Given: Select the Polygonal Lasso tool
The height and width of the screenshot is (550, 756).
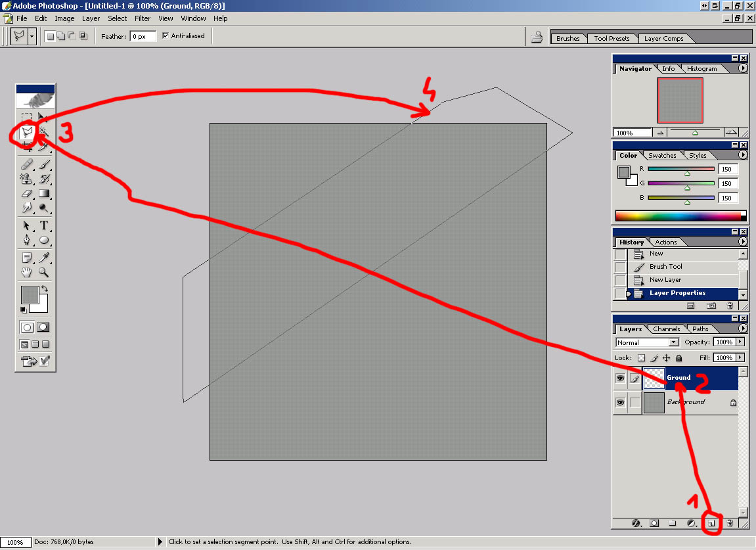Looking at the screenshot, I should pyautogui.click(x=26, y=132).
